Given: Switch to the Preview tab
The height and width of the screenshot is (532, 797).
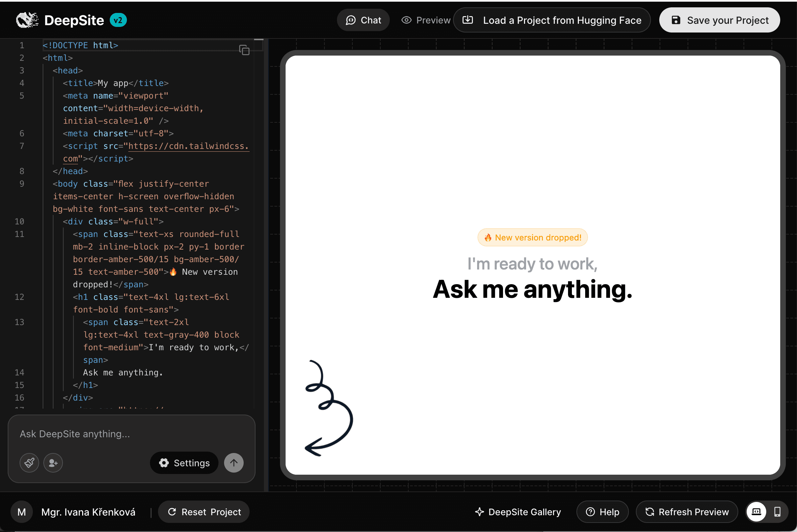Looking at the screenshot, I should (426, 20).
